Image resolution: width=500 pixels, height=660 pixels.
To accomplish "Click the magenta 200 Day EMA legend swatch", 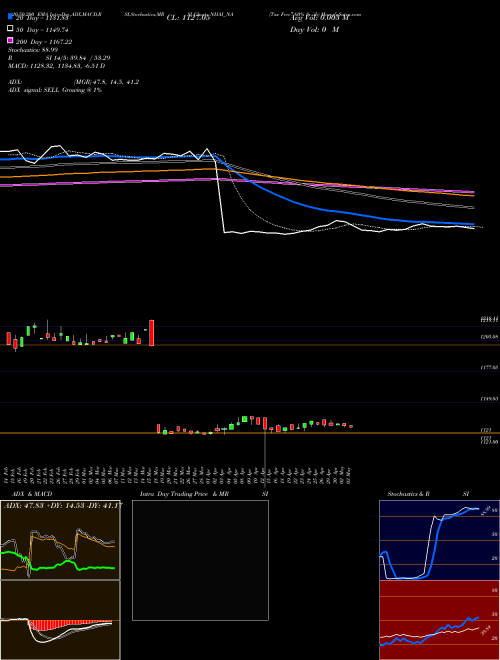I will (x=11, y=41).
